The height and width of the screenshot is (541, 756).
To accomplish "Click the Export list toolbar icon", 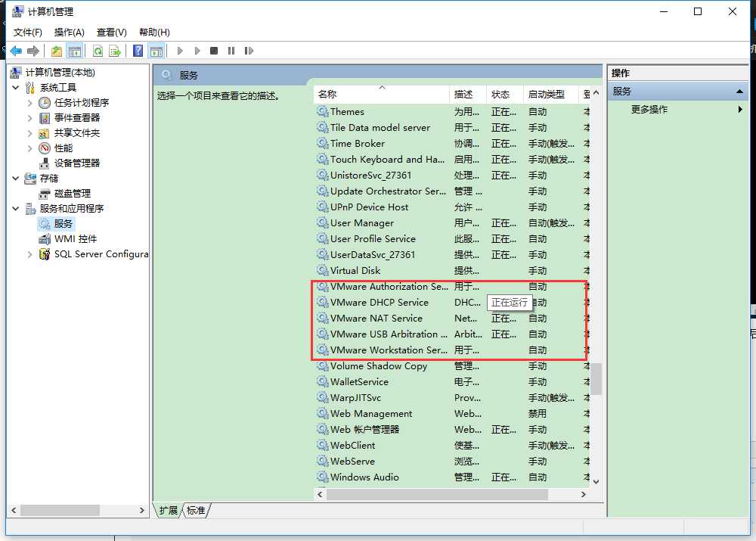I will 115,51.
